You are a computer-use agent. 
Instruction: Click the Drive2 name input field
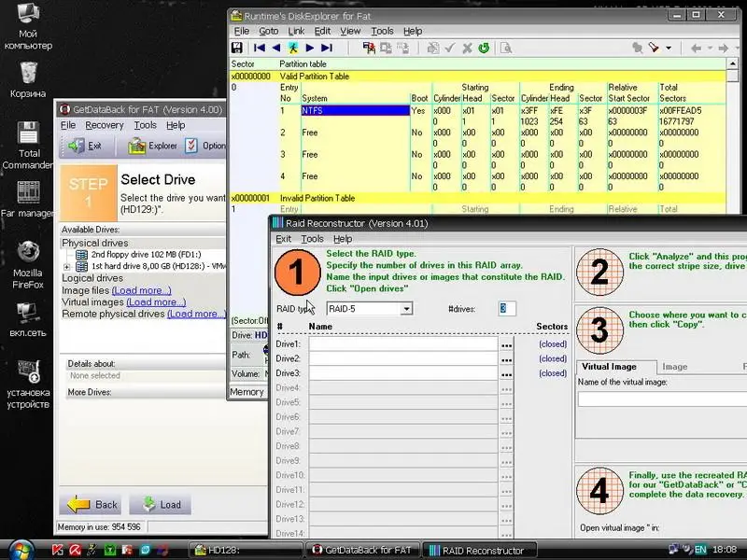pos(403,358)
